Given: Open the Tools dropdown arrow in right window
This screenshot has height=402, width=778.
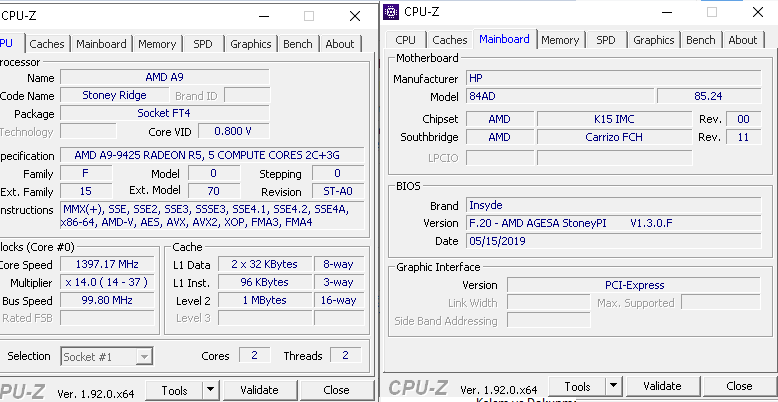Looking at the screenshot, I should pos(614,386).
